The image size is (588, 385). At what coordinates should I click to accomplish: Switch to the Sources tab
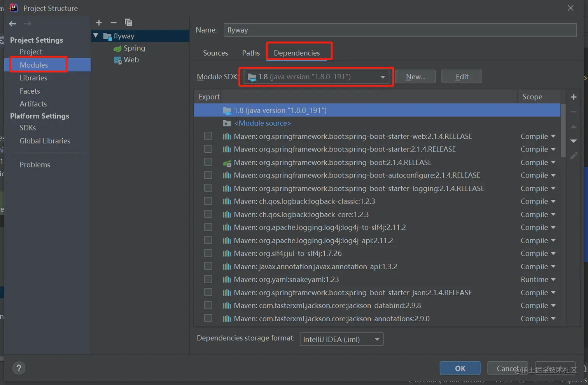pos(215,53)
